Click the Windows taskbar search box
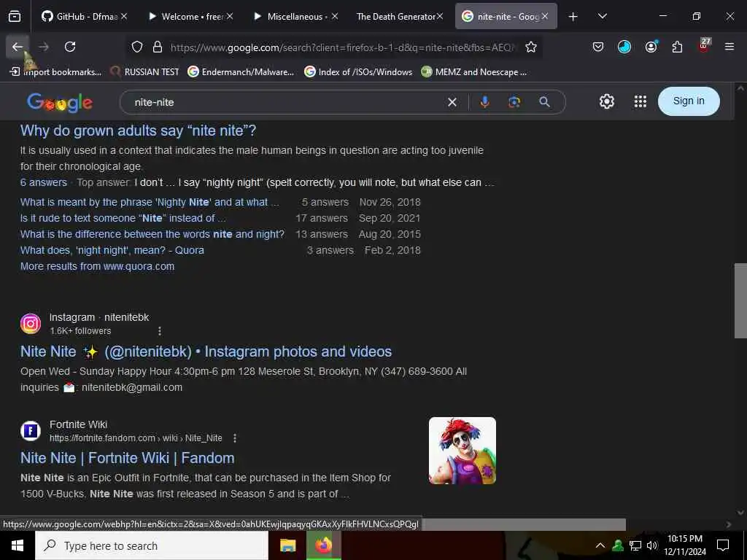The height and width of the screenshot is (560, 747). tap(152, 545)
